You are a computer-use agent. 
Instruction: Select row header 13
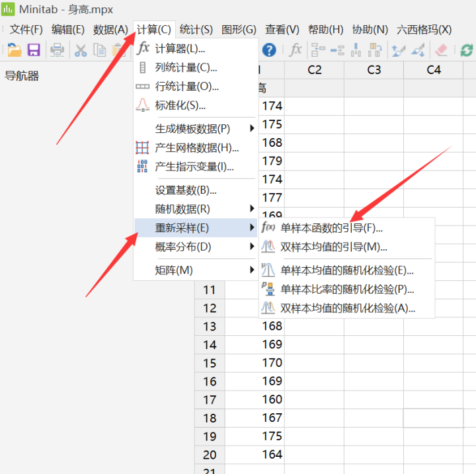click(210, 327)
